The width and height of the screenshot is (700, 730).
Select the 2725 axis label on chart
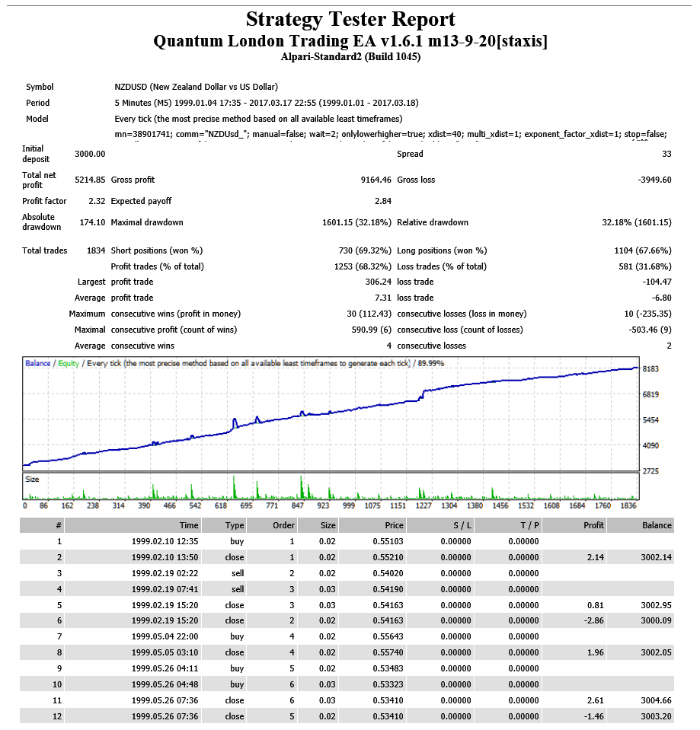(x=650, y=472)
